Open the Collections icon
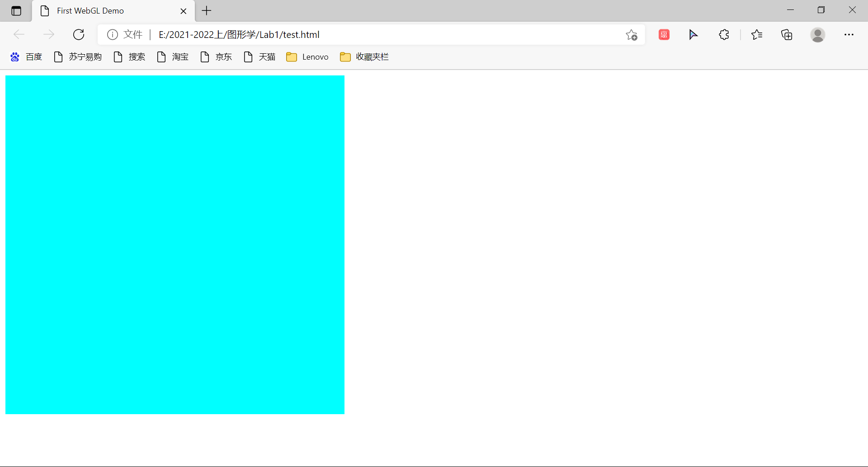The image size is (868, 467). (787, 35)
